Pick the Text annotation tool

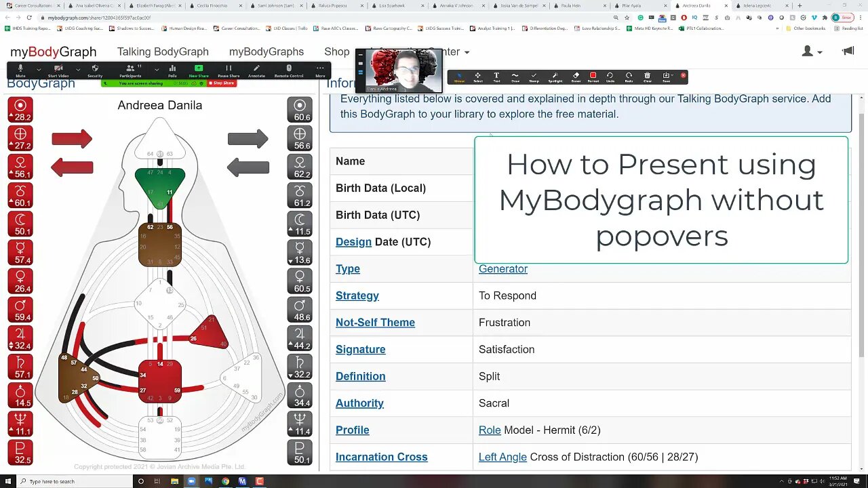click(x=496, y=77)
